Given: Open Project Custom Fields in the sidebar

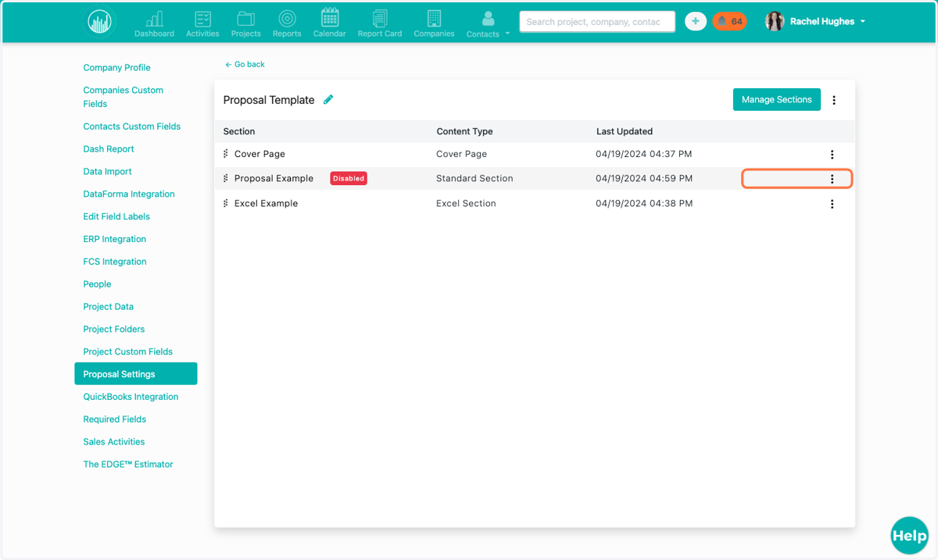Looking at the screenshot, I should (127, 352).
